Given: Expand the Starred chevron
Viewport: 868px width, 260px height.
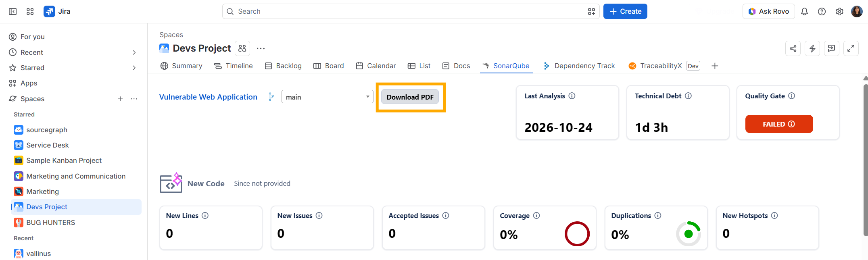Looking at the screenshot, I should pos(134,68).
